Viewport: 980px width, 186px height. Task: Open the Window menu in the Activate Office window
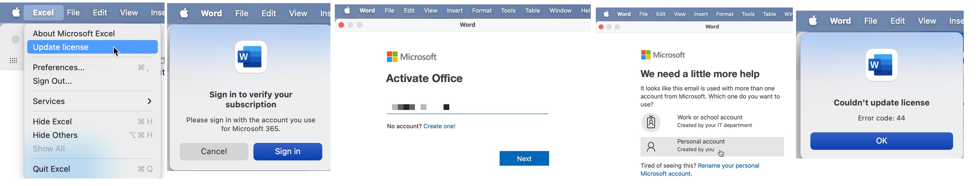click(560, 11)
